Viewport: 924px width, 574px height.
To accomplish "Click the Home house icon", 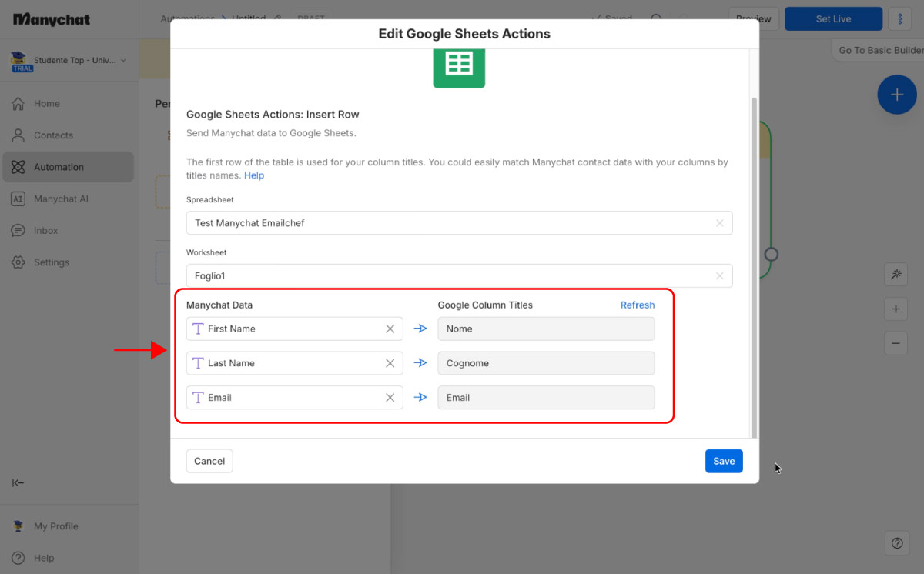I will pos(18,104).
